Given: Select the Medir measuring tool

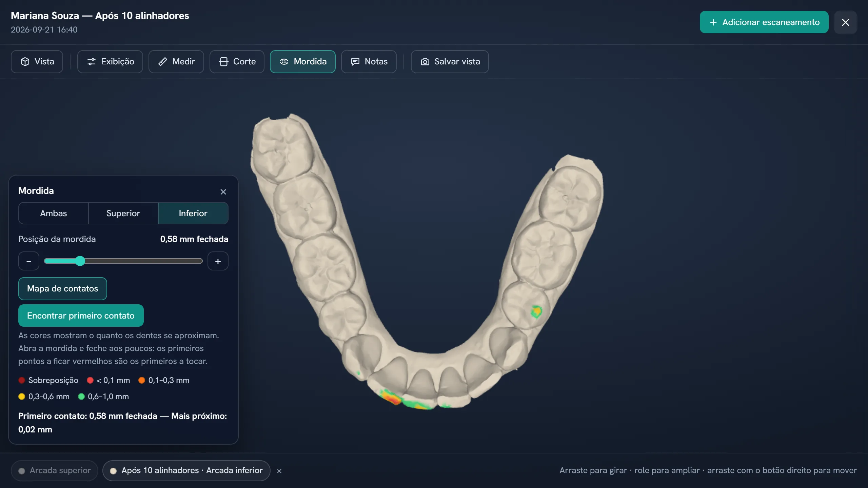Looking at the screenshot, I should (x=176, y=62).
